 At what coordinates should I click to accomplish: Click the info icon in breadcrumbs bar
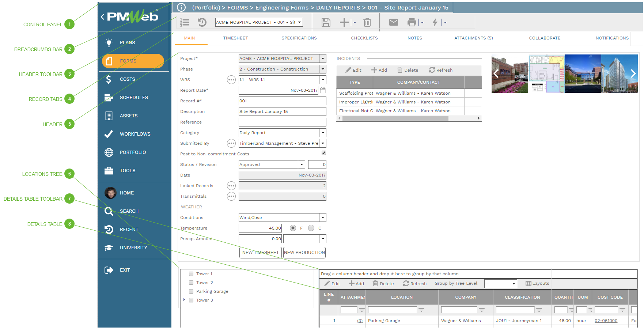pyautogui.click(x=181, y=7)
